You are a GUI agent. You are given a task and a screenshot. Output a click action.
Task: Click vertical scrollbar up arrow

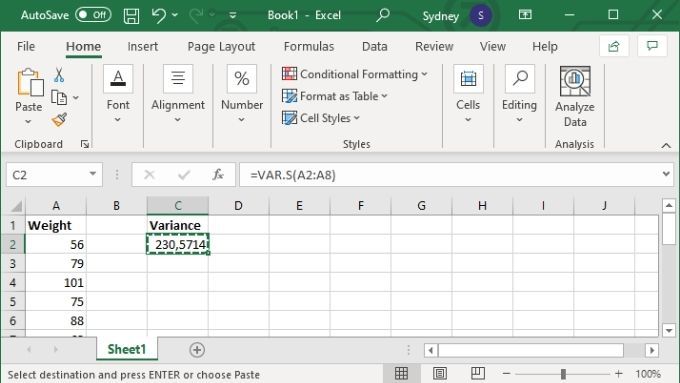coord(669,205)
